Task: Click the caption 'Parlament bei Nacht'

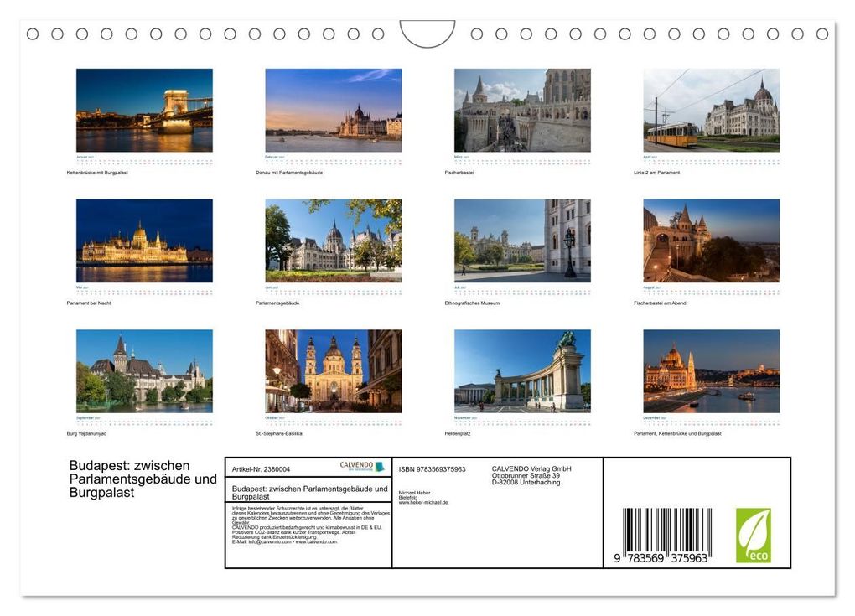Action: pos(89,303)
